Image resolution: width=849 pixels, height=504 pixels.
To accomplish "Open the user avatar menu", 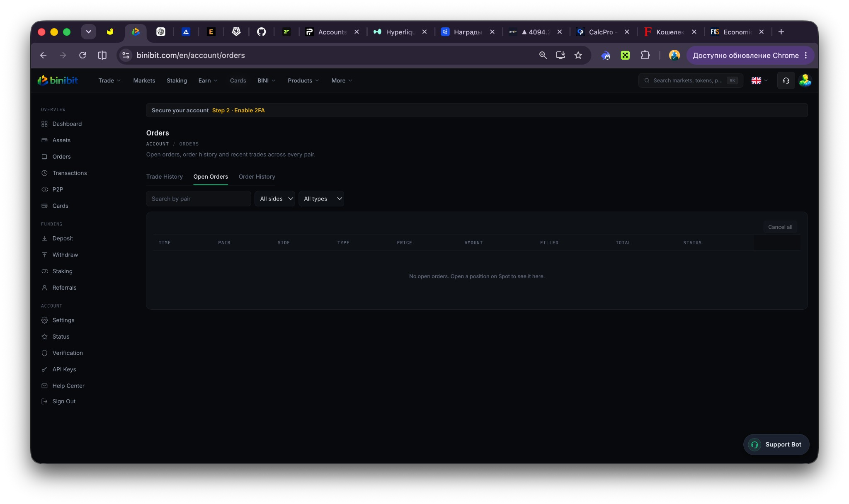I will point(805,80).
